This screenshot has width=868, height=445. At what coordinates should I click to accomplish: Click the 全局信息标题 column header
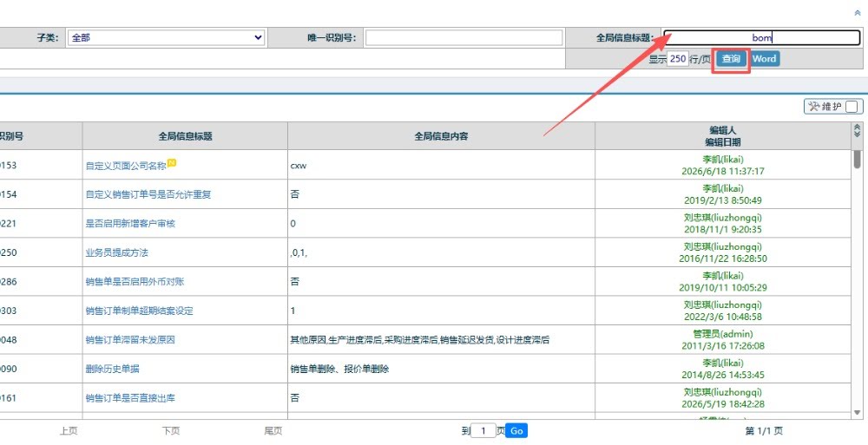[x=186, y=136]
